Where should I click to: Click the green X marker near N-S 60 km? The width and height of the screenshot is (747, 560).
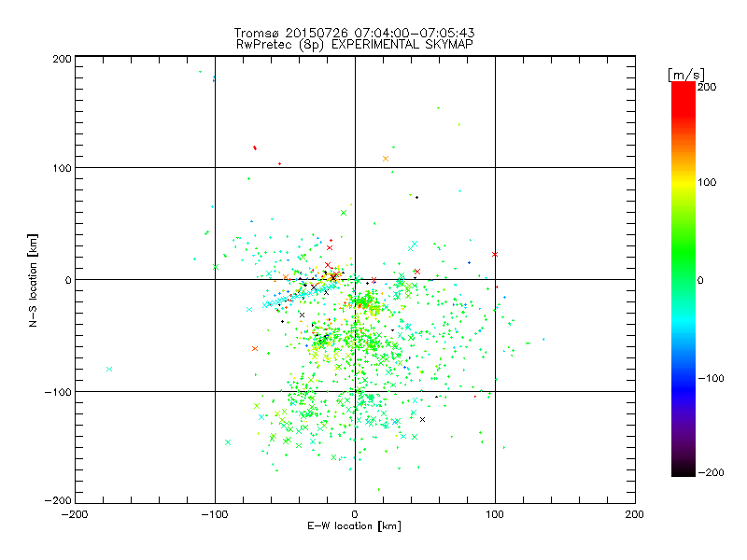point(344,213)
